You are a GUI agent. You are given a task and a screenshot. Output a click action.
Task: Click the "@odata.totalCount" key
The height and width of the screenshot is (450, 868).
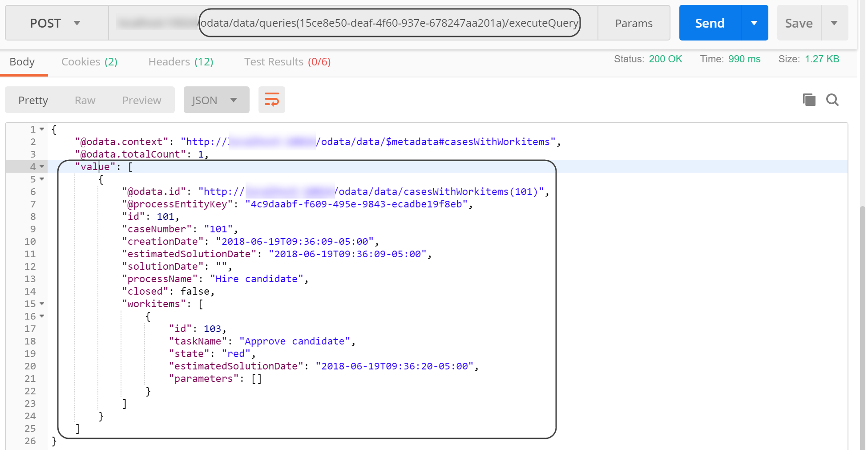[130, 154]
